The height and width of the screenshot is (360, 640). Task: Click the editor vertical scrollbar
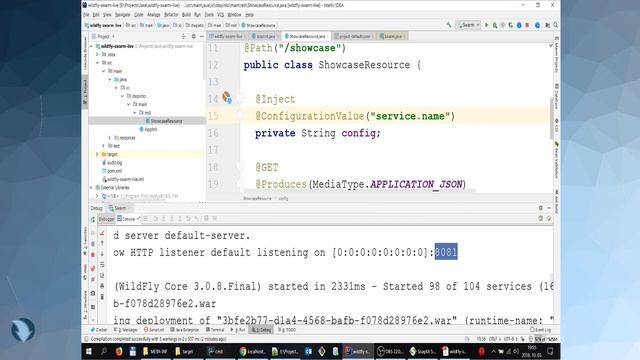pyautogui.click(x=551, y=118)
